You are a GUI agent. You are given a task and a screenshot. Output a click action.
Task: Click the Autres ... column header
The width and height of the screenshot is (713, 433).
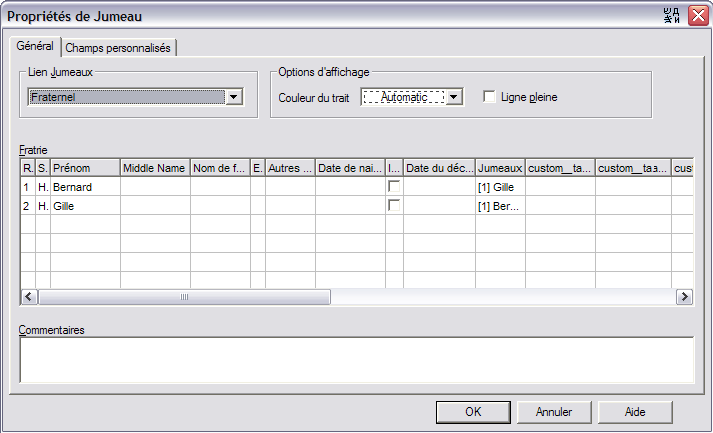[290, 168]
